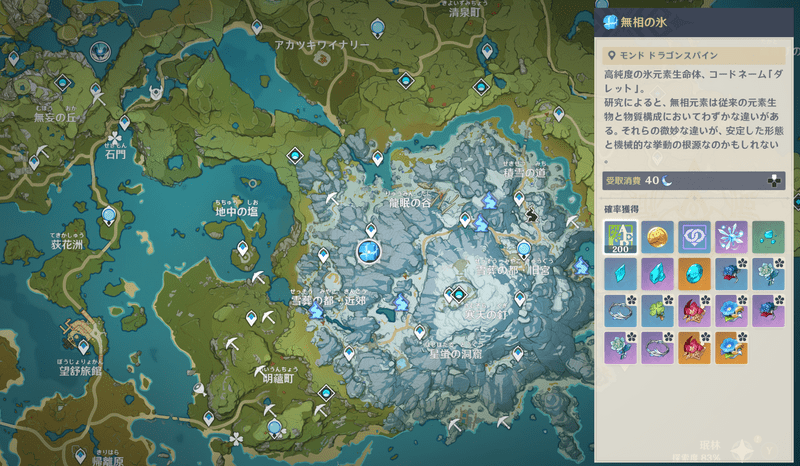Select the Companionship EXP reward icon

click(694, 237)
